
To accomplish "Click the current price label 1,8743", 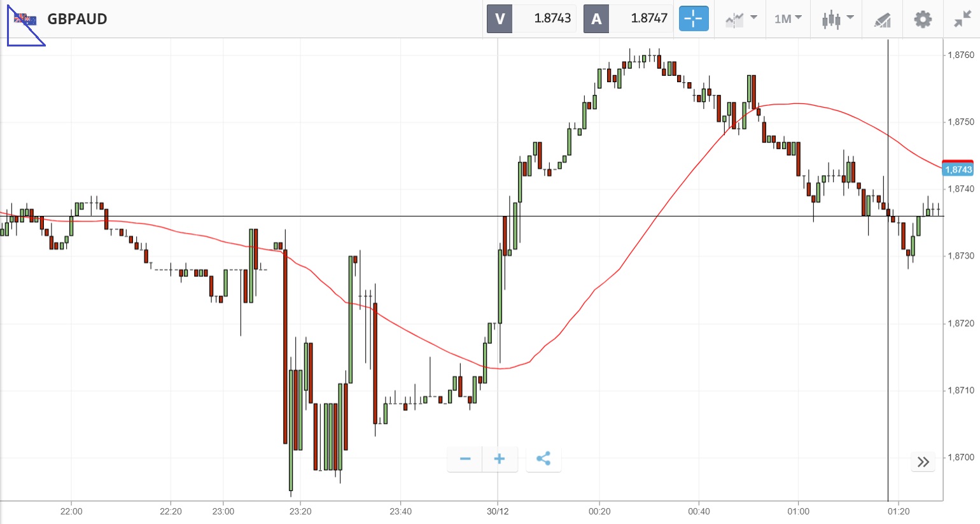I will click(x=958, y=169).
